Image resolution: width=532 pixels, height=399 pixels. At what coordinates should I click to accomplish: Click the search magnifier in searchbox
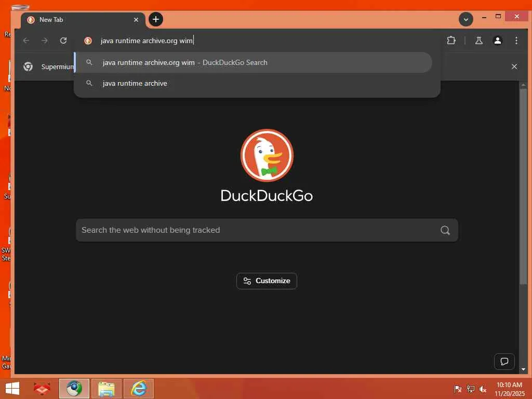tap(445, 230)
